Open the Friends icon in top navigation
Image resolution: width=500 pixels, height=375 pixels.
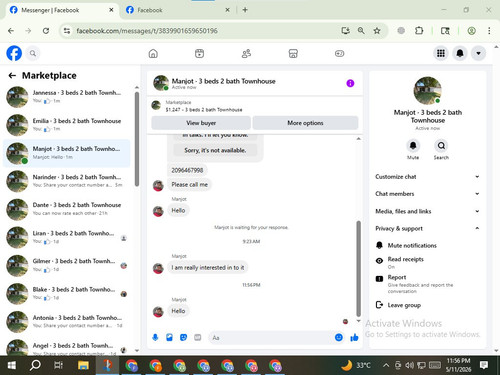click(246, 53)
